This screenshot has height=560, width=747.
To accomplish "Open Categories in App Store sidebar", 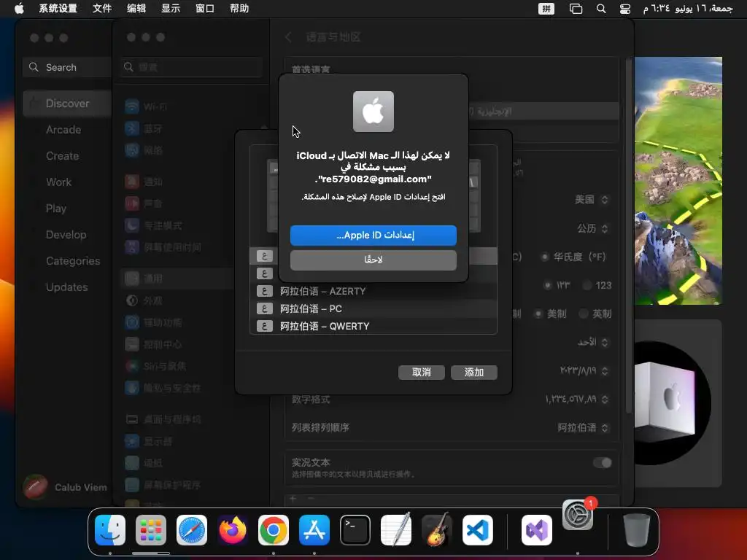I will [x=73, y=261].
